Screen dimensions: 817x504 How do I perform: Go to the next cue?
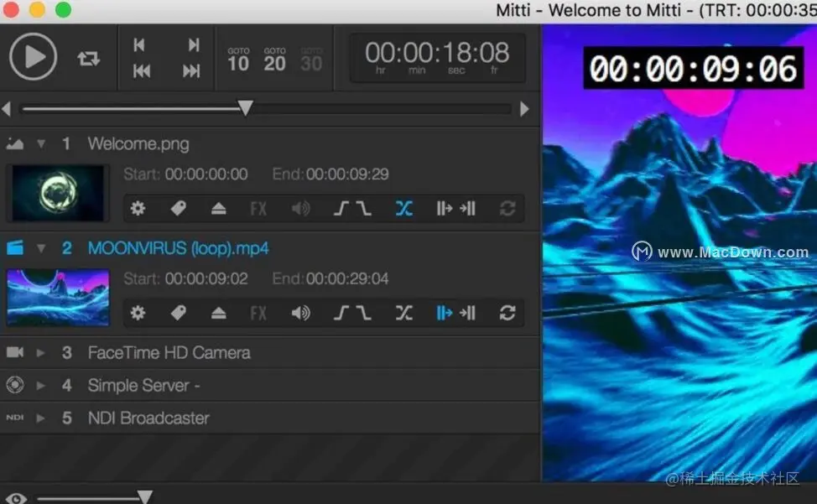(191, 70)
